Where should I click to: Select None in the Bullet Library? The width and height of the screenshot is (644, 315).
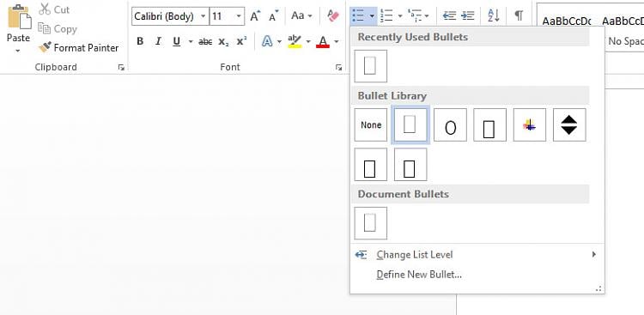pyautogui.click(x=370, y=124)
